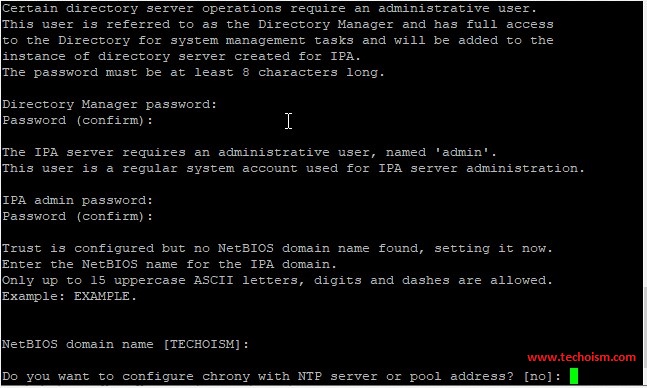
Task: Click the I-beam mouse pointer location
Action: tap(288, 121)
